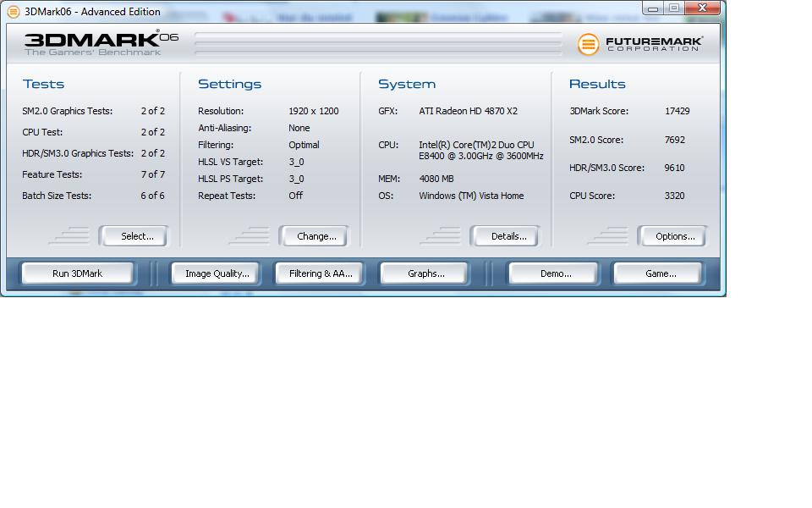Open the Image Quality... tool

216,273
